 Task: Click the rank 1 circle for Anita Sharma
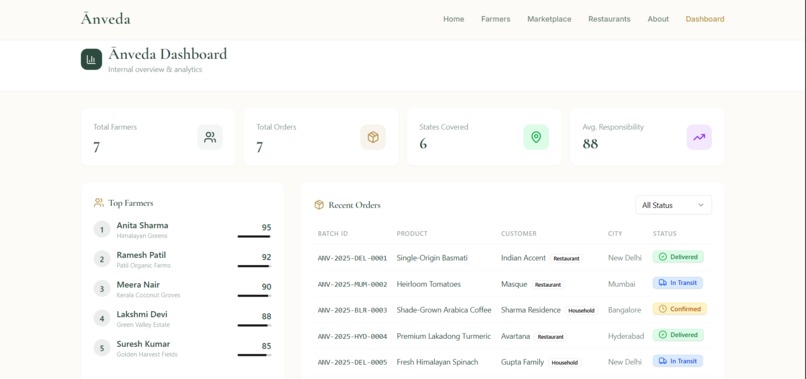point(102,229)
